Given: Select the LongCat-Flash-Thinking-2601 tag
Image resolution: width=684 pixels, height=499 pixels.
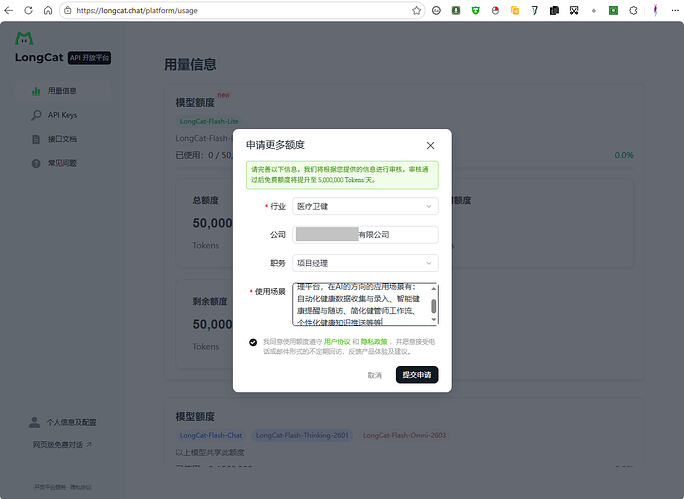Looking at the screenshot, I should pyautogui.click(x=302, y=435).
